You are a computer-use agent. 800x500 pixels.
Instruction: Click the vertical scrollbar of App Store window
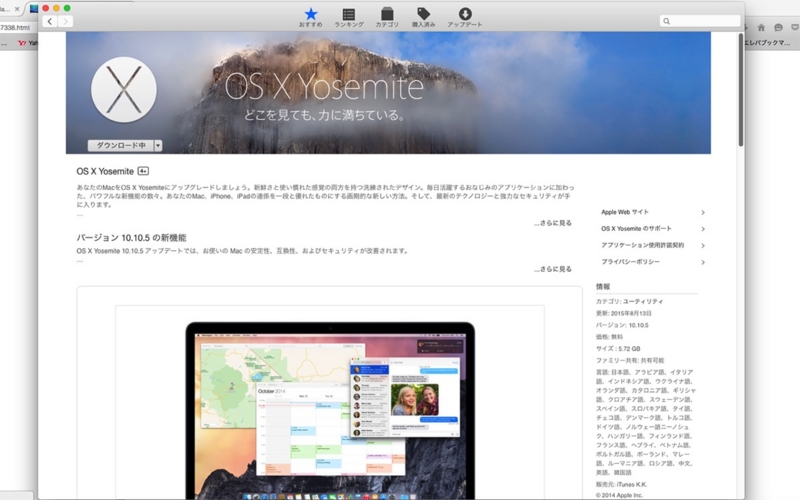pos(740,90)
